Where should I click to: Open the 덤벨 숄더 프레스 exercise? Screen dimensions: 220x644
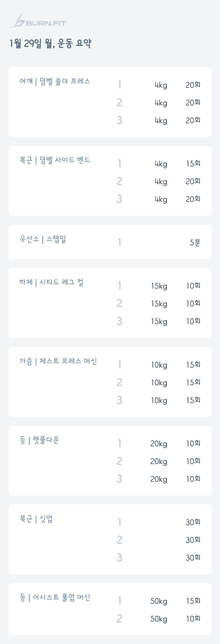click(55, 82)
